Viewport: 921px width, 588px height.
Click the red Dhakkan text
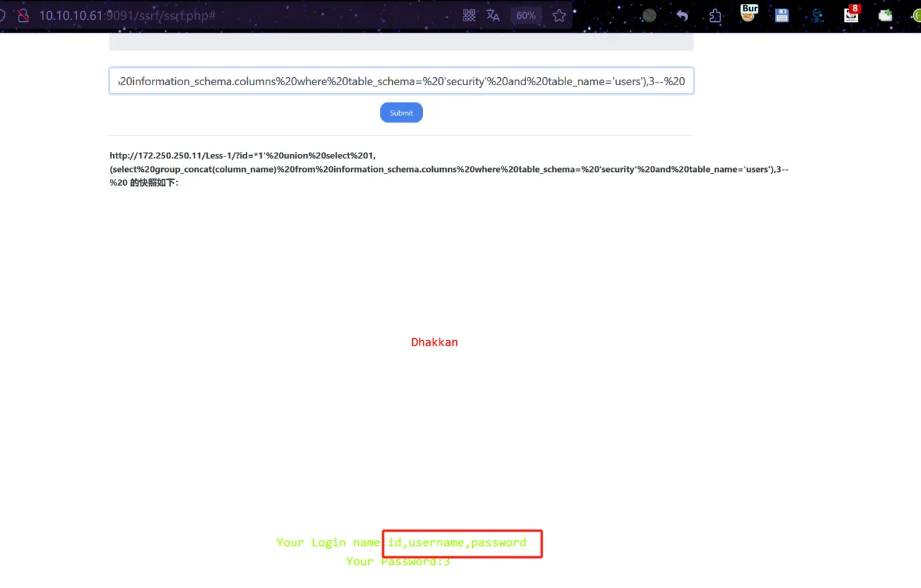(x=434, y=342)
